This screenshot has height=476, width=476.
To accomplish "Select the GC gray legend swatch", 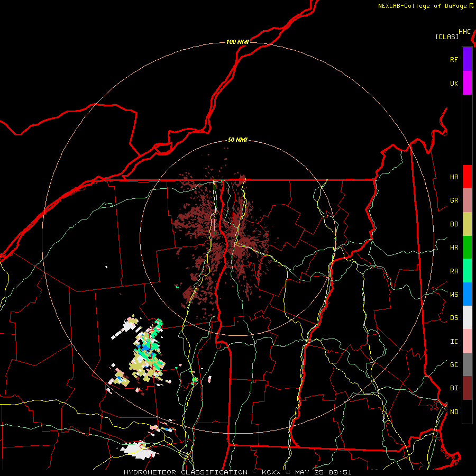I will 467,364.
